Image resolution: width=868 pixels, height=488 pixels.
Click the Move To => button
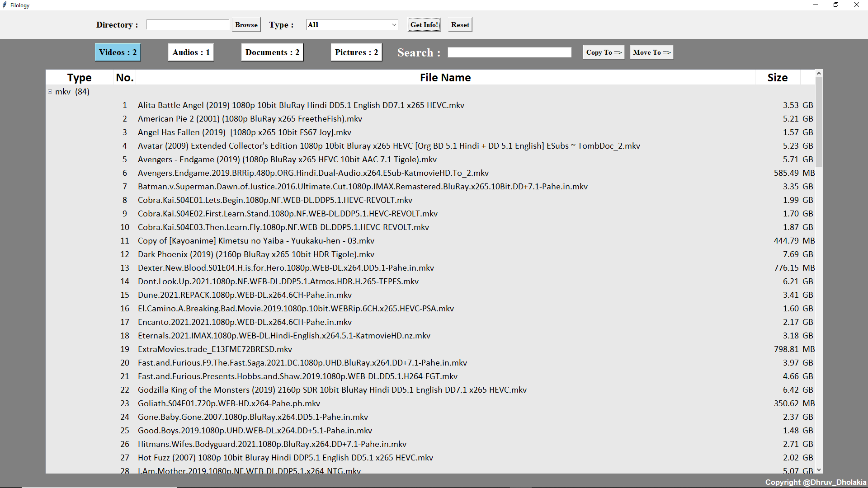point(651,52)
